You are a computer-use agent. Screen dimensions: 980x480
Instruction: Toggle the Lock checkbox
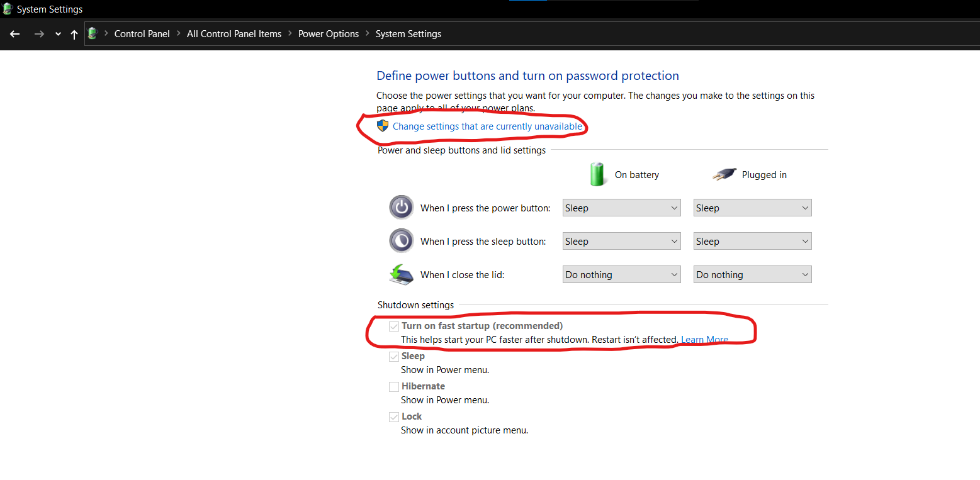(394, 416)
